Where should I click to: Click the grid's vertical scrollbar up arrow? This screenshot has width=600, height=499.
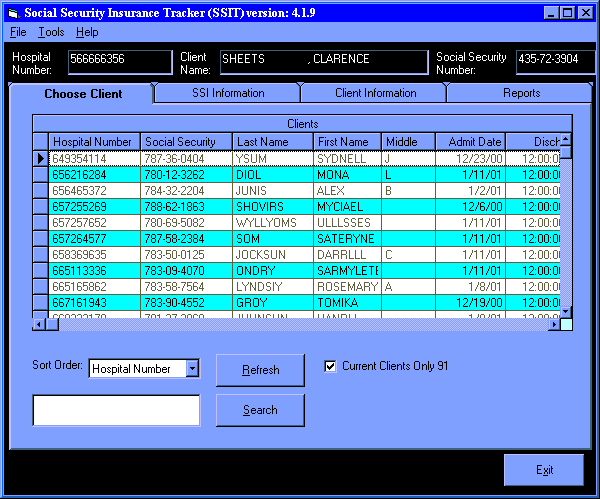(x=566, y=139)
